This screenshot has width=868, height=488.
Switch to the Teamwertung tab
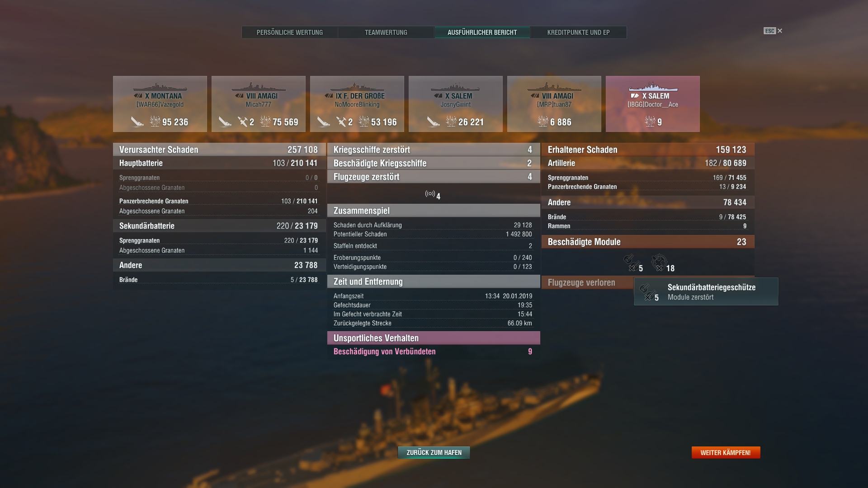386,33
